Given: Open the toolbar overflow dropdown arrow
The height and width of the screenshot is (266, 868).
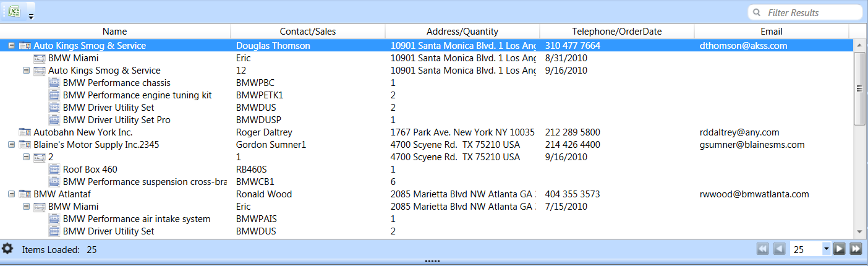Looking at the screenshot, I should (31, 17).
